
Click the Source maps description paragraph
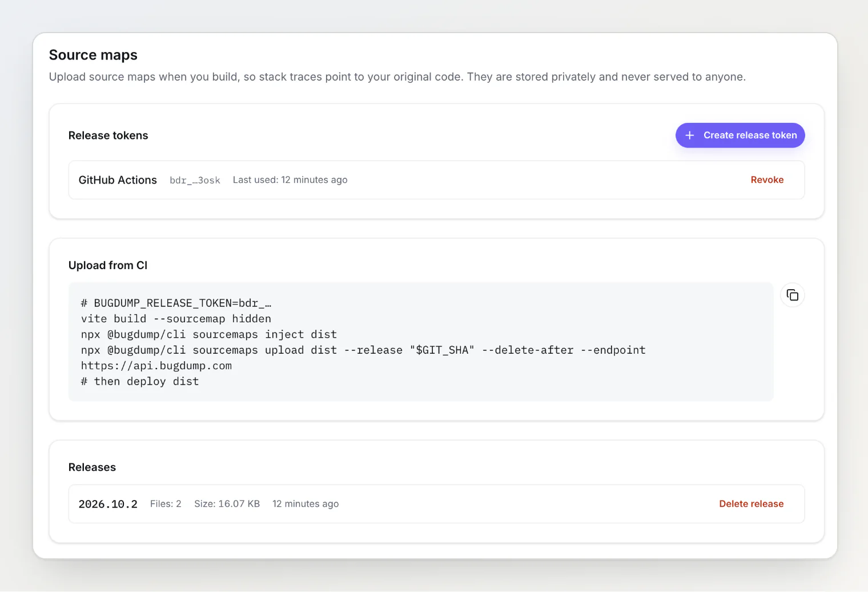(x=397, y=77)
